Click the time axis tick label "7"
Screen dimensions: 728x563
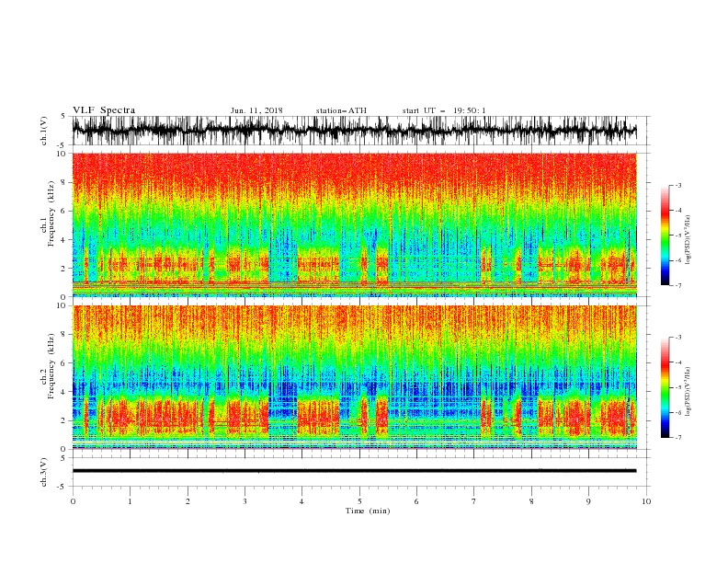474,501
